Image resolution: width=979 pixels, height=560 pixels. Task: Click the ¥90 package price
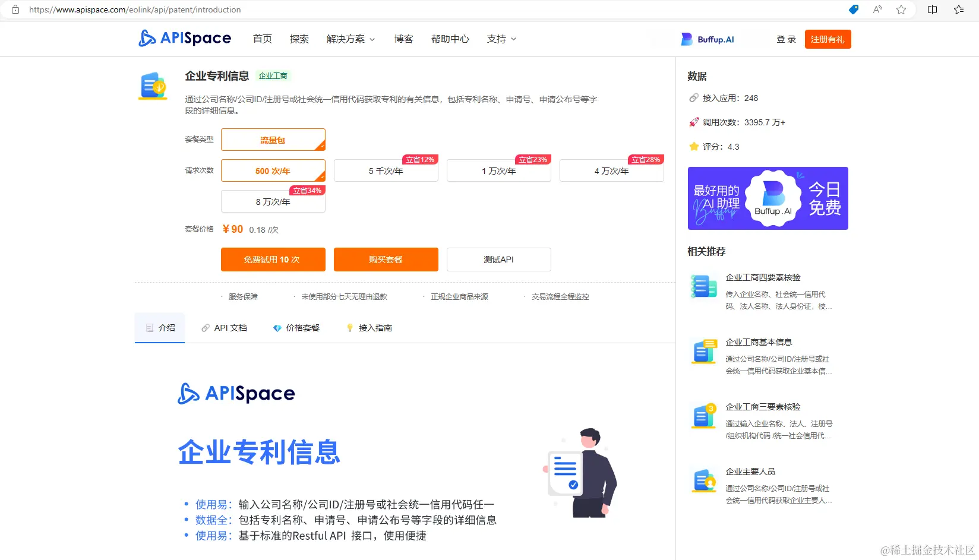(232, 229)
